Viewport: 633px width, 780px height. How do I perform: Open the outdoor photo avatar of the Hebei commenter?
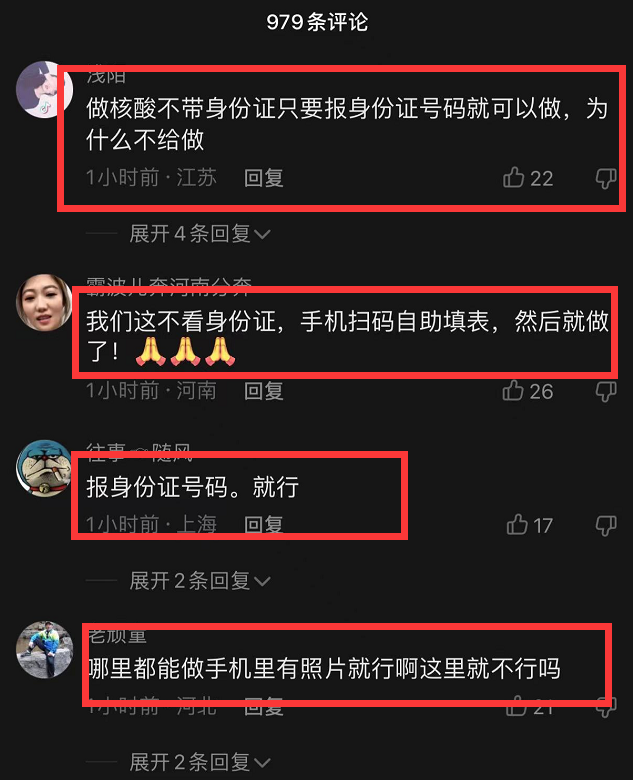point(44,650)
